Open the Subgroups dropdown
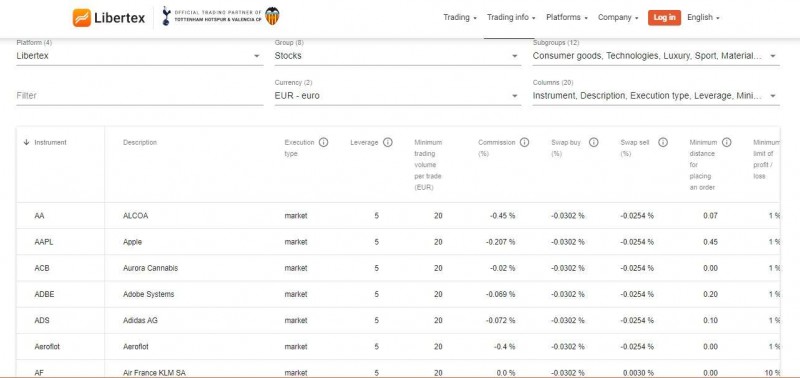The width and height of the screenshot is (800, 378). (x=656, y=56)
